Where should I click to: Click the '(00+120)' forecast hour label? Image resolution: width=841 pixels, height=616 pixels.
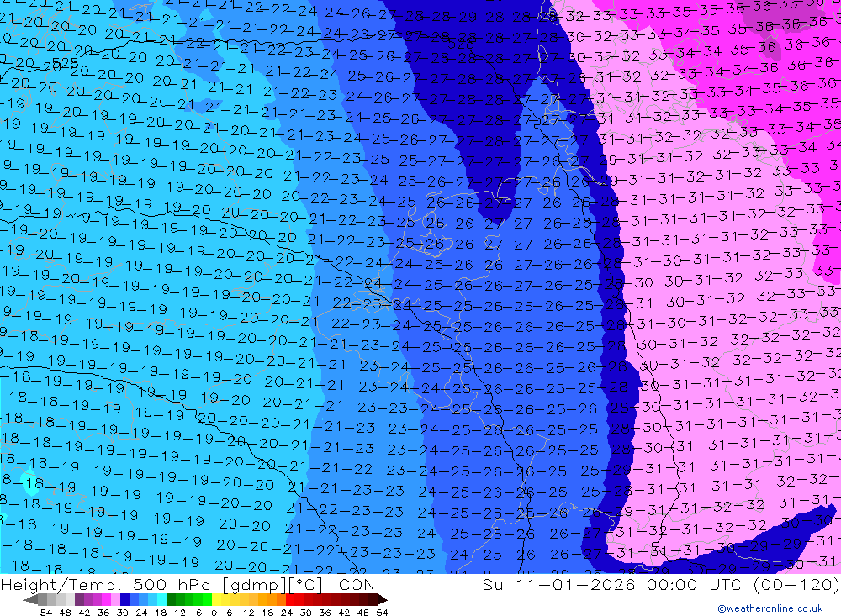click(x=796, y=584)
